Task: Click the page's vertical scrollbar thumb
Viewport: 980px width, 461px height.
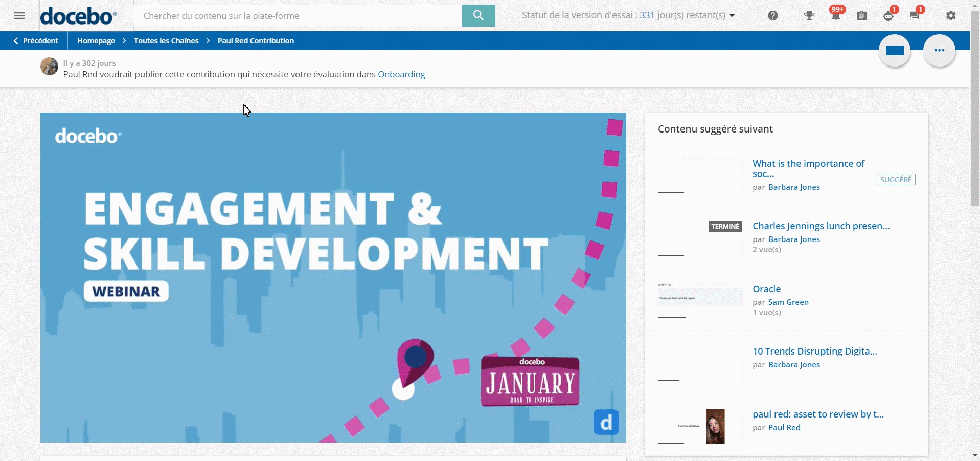Action: click(x=975, y=107)
